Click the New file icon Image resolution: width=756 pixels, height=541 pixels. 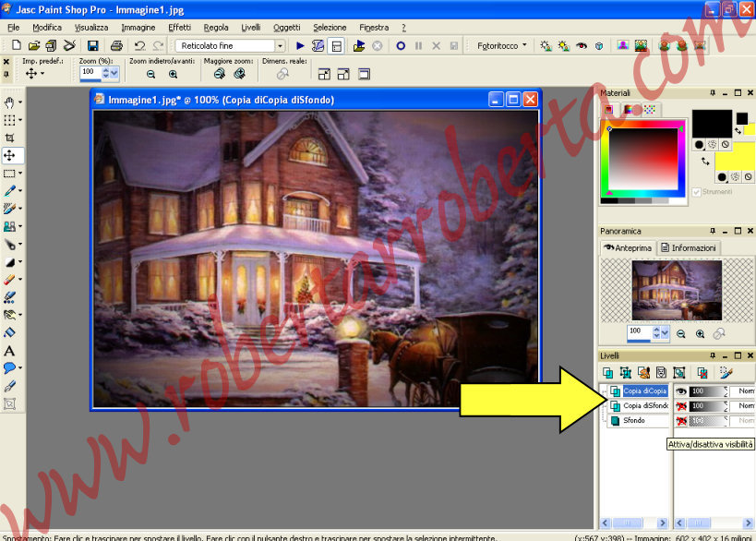(17, 45)
